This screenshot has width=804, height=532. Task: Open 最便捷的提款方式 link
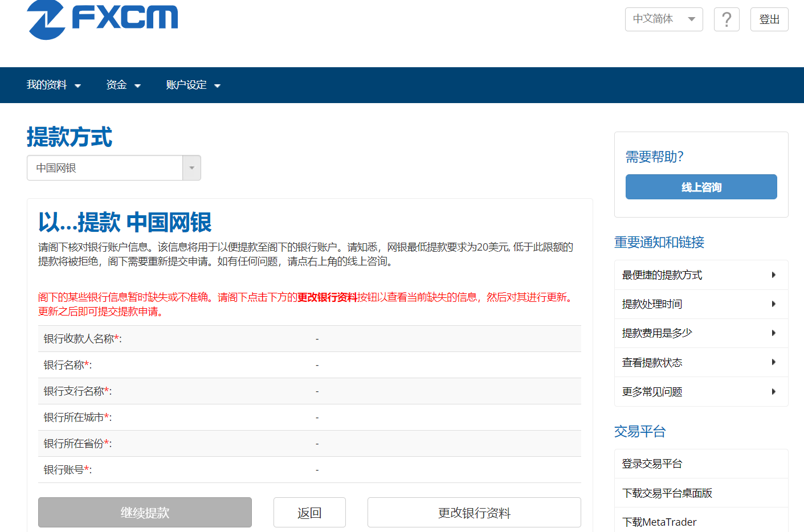(701, 275)
